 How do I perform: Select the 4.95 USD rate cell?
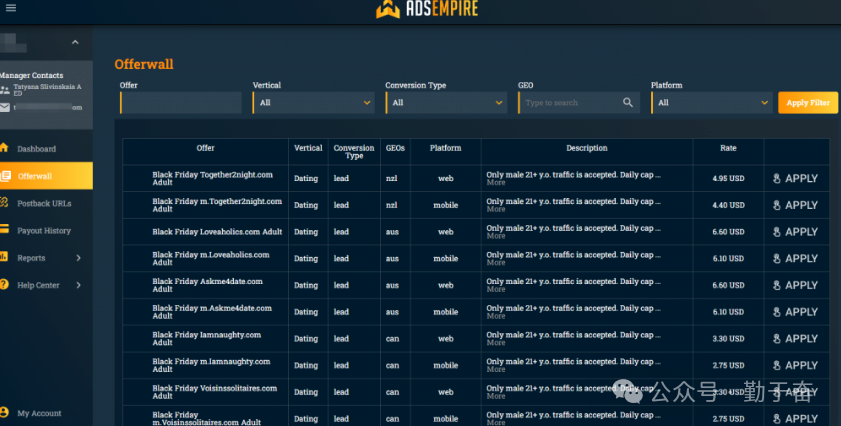tap(728, 179)
